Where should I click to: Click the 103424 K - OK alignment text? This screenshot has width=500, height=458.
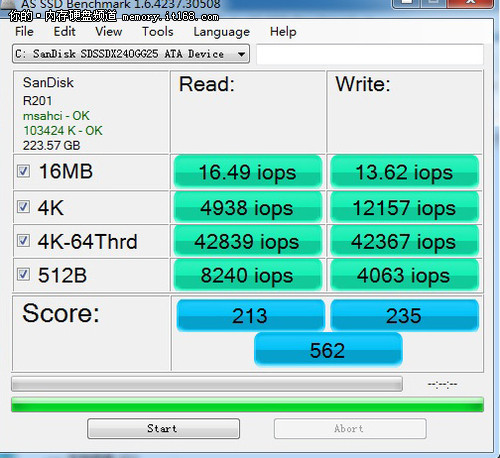(x=63, y=131)
